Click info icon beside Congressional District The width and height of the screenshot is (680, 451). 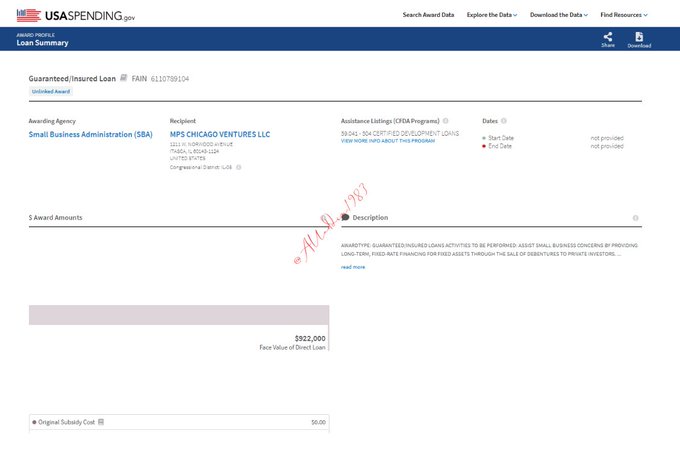239,167
